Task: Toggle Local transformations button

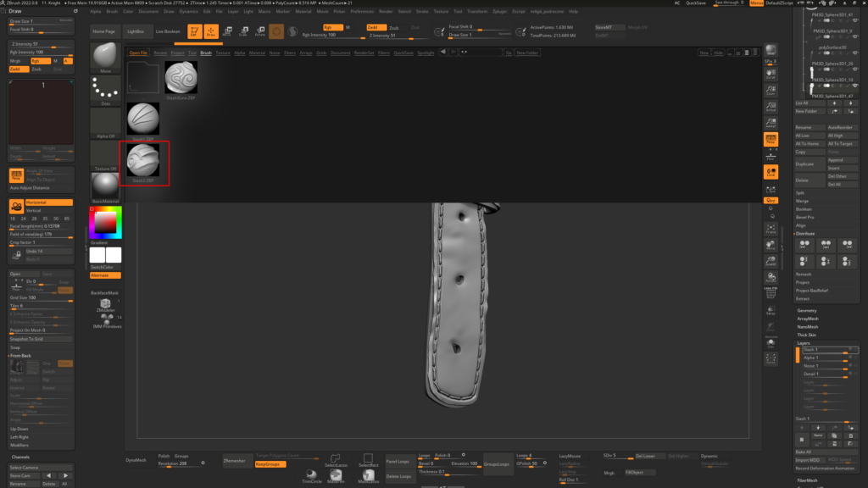Action: click(x=771, y=172)
